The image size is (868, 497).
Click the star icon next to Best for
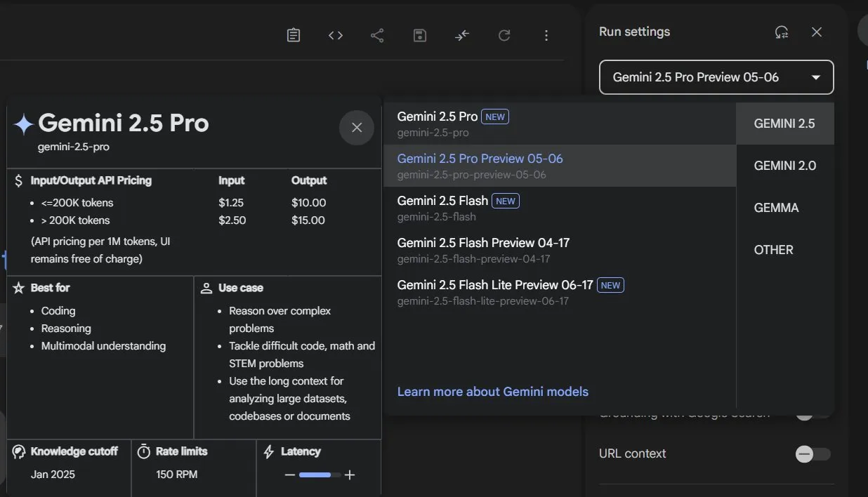pos(19,288)
